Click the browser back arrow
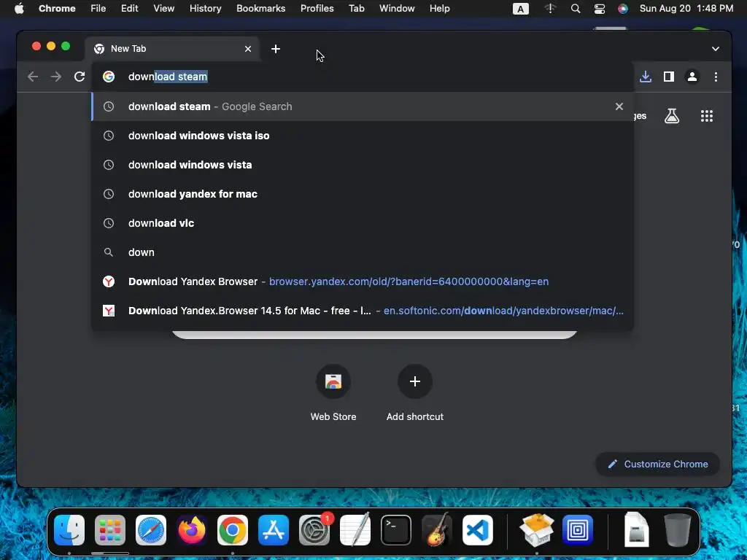 pos(33,77)
